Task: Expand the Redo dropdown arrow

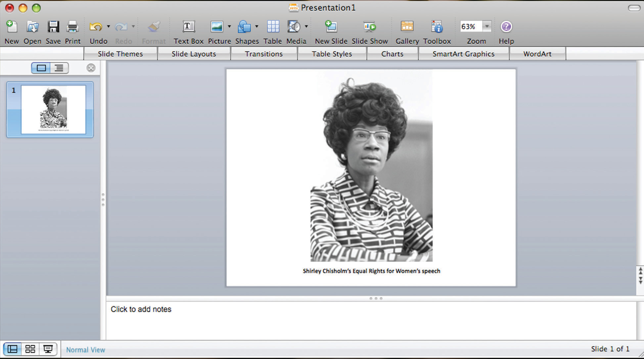Action: tap(133, 26)
